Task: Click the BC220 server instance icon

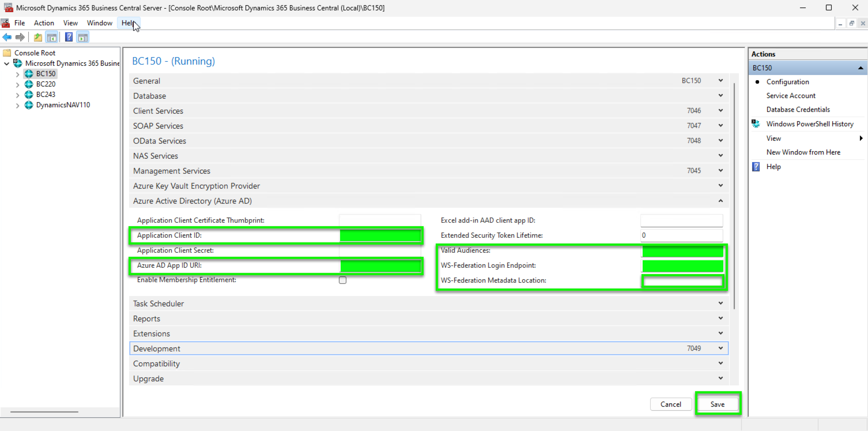Action: point(29,84)
